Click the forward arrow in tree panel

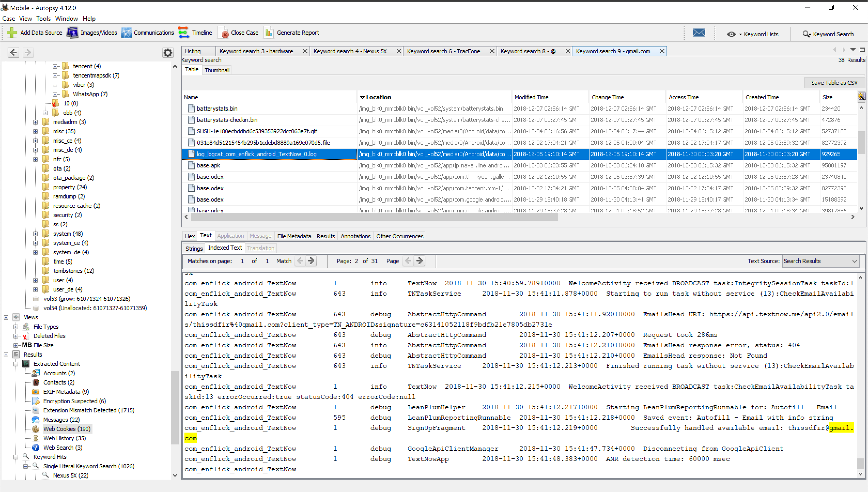tap(28, 52)
